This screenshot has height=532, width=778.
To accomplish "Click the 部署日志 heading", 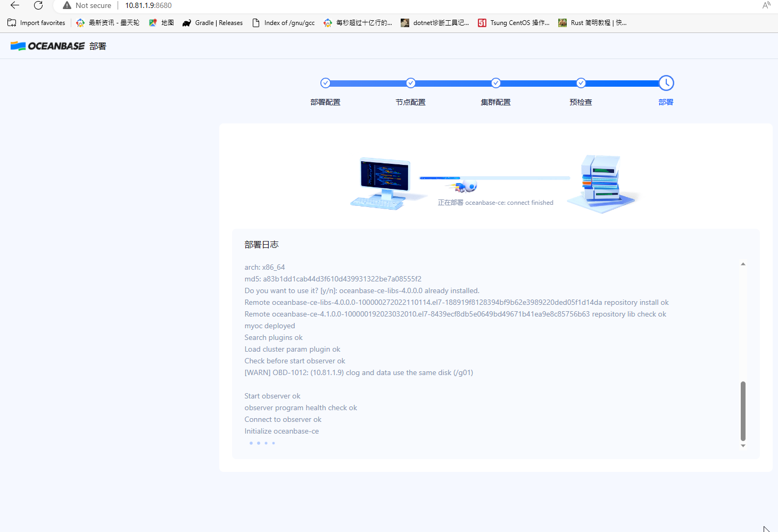I will tap(262, 245).
